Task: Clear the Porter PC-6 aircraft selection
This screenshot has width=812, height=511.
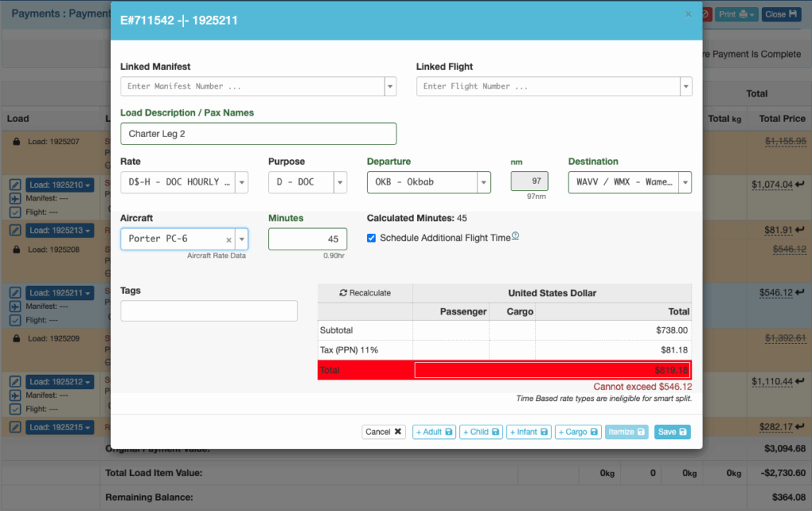Action: click(x=229, y=239)
